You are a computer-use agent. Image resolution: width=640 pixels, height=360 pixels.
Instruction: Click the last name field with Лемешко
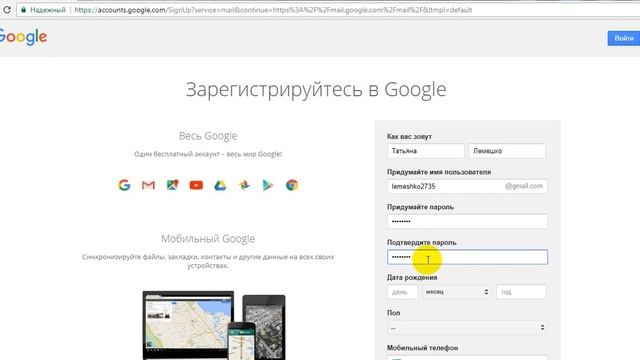coord(507,151)
